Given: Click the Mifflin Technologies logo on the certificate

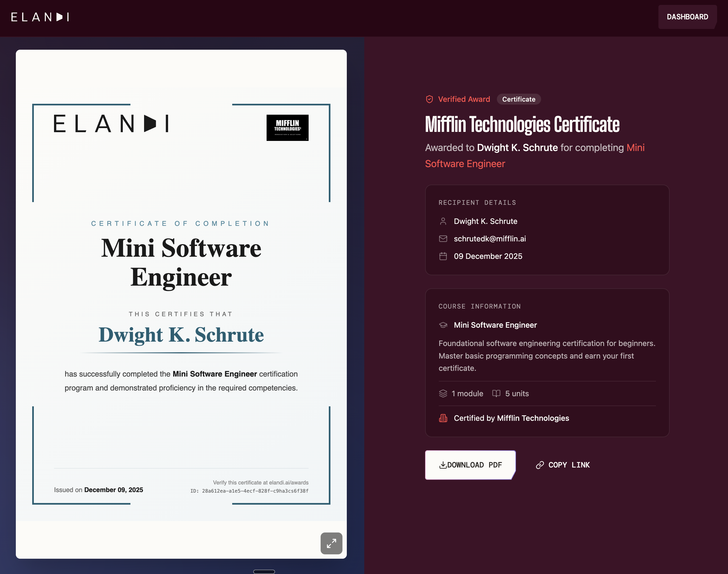Looking at the screenshot, I should (x=287, y=128).
